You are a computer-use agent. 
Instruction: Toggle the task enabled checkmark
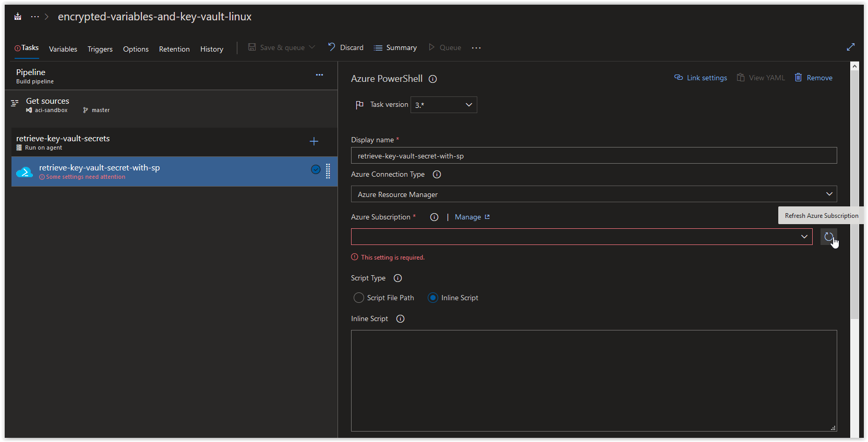(x=316, y=169)
